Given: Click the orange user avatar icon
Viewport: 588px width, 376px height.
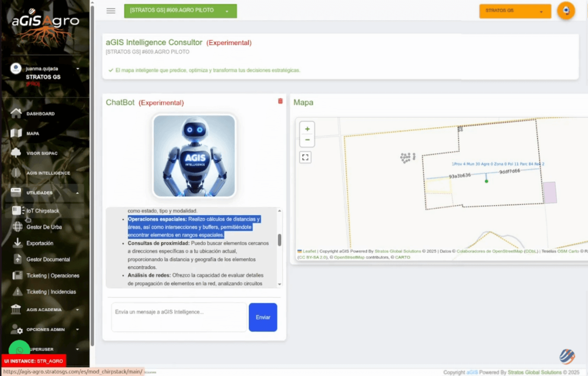Looking at the screenshot, I should (x=566, y=10).
